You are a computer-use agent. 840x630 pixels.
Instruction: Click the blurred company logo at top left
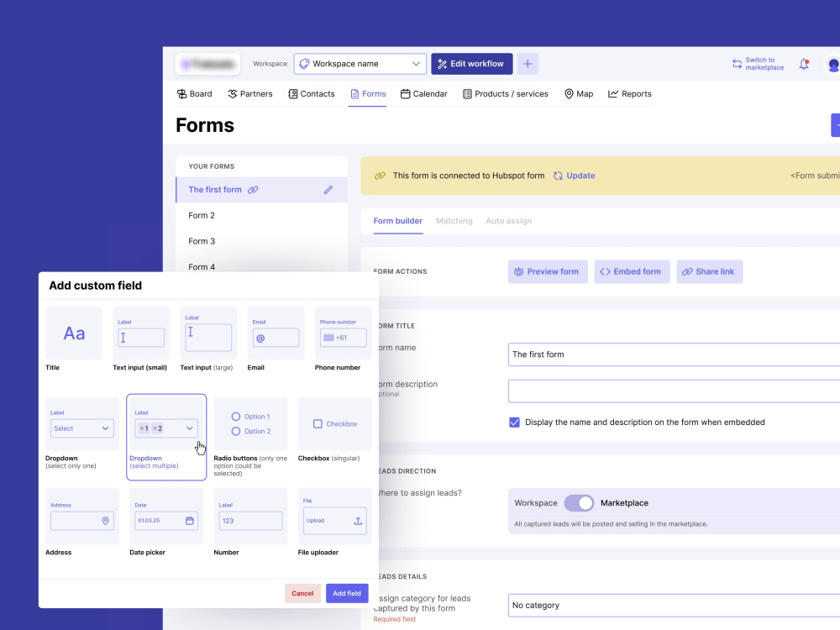[207, 64]
